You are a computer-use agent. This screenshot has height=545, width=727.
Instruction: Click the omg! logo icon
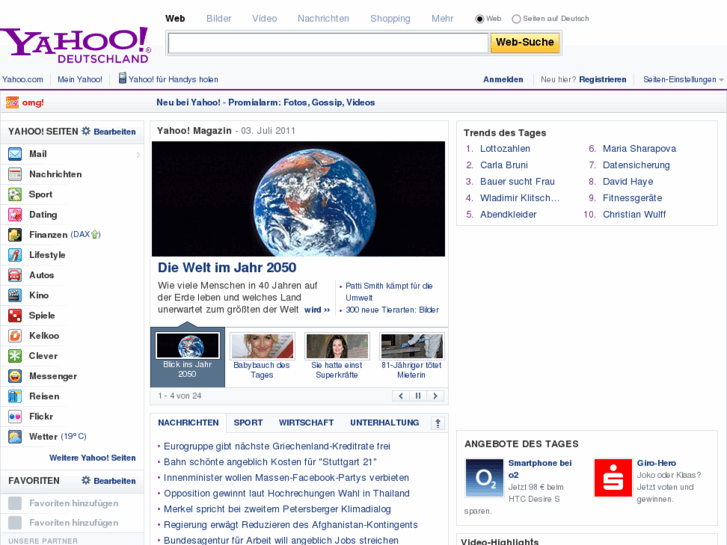click(x=12, y=102)
